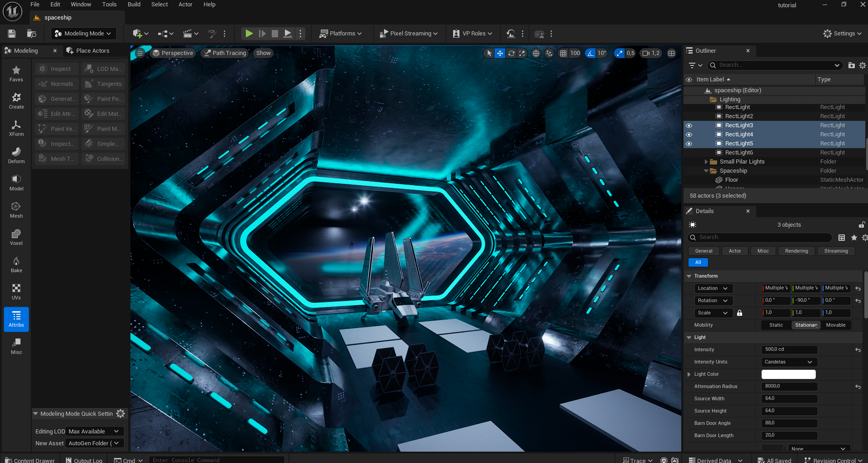
Task: Select the Deform tool category
Action: [x=16, y=156]
